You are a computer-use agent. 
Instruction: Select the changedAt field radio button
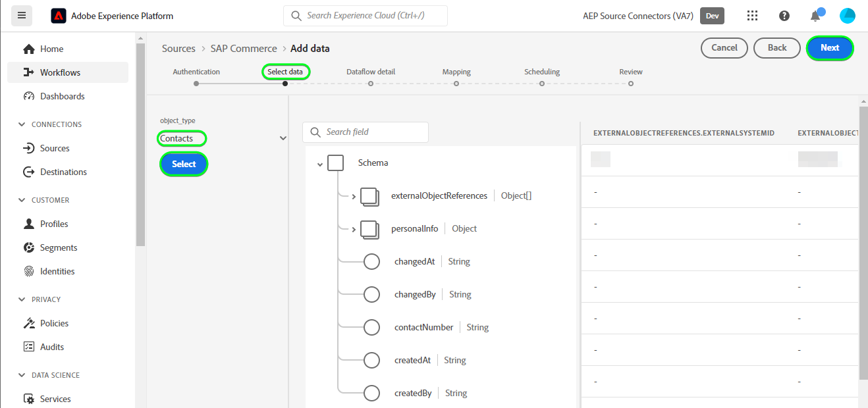372,262
